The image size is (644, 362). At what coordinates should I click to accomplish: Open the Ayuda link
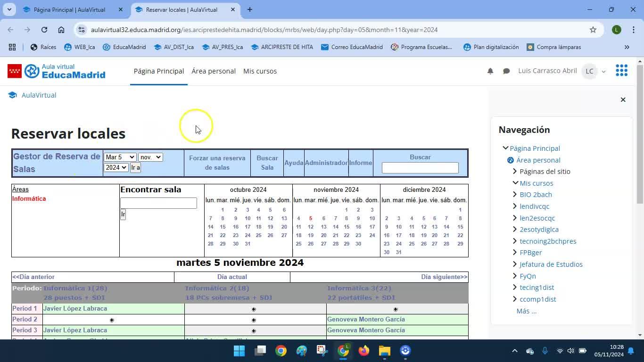click(294, 163)
